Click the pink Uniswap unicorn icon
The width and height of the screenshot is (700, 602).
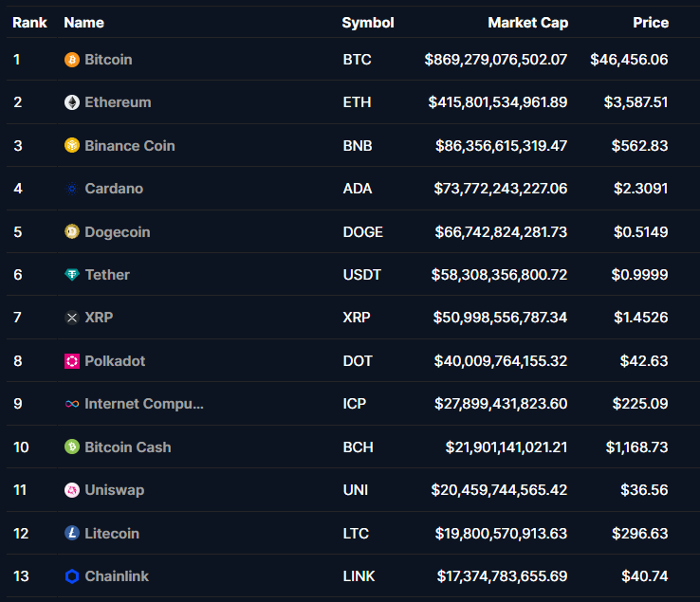tap(72, 490)
